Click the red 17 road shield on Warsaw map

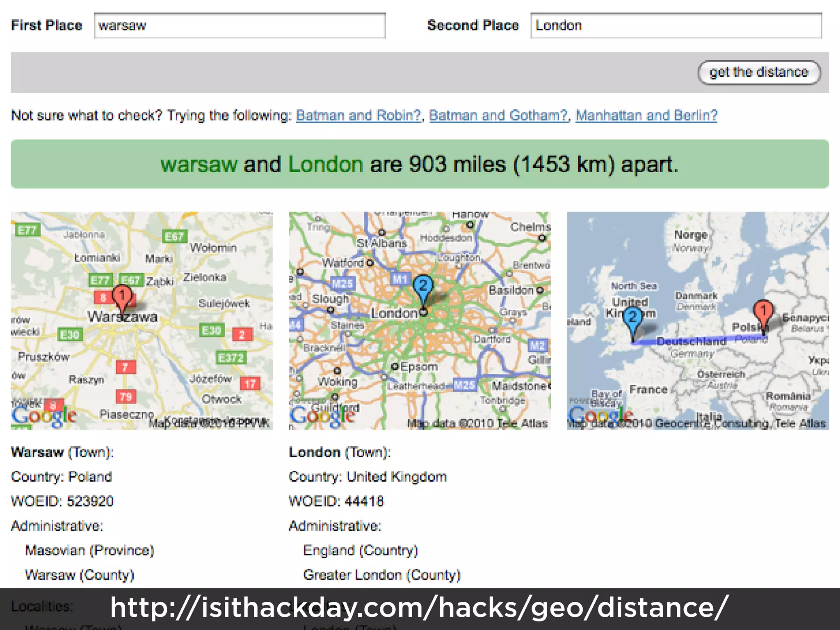250,383
